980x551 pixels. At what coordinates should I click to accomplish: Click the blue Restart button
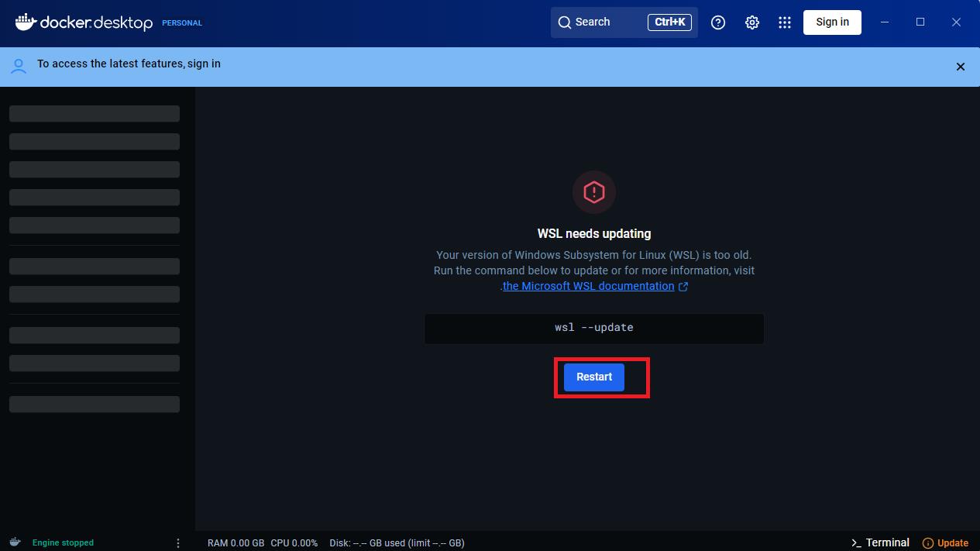point(594,377)
